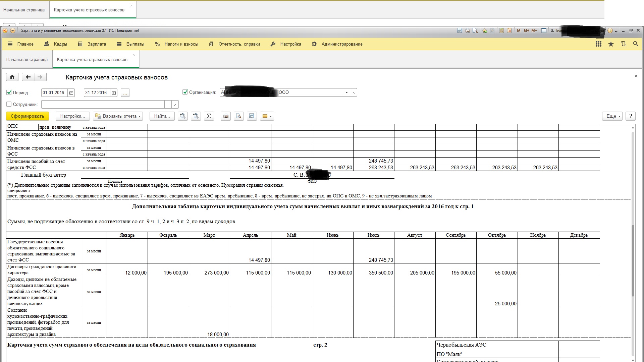The height and width of the screenshot is (362, 644).
Task: Open the Налоги и взносы menu
Action: [x=176, y=44]
